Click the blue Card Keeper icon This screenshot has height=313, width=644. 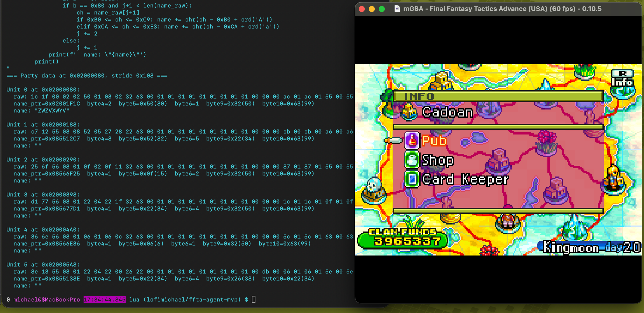(x=412, y=179)
